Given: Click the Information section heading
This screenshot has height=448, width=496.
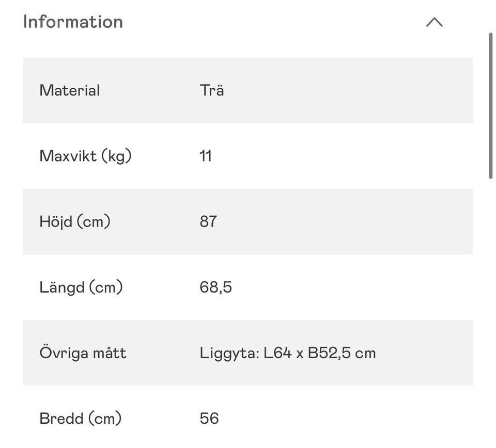Looking at the screenshot, I should coord(73,22).
